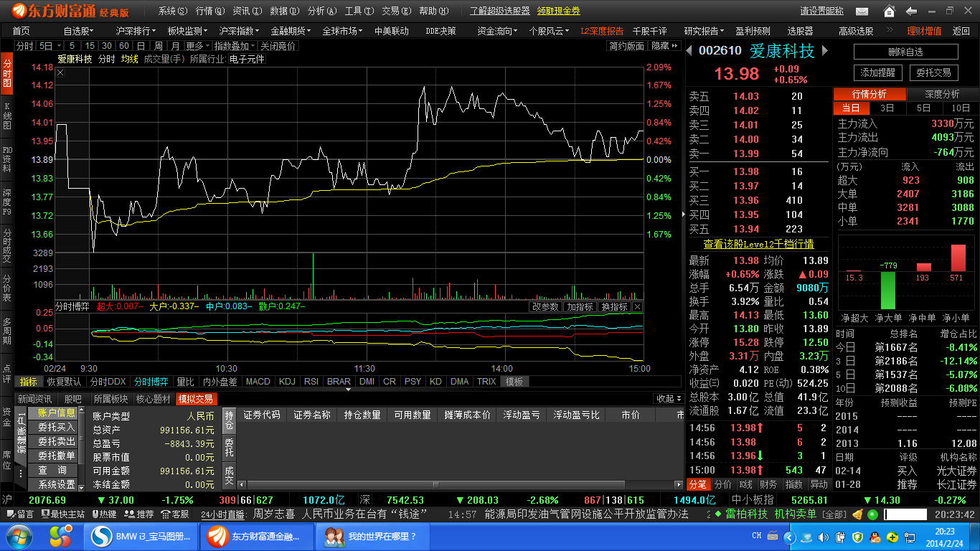Screen dimensions: 980x551
Task: Open 热键 hotkeys in status bar
Action: [103, 514]
